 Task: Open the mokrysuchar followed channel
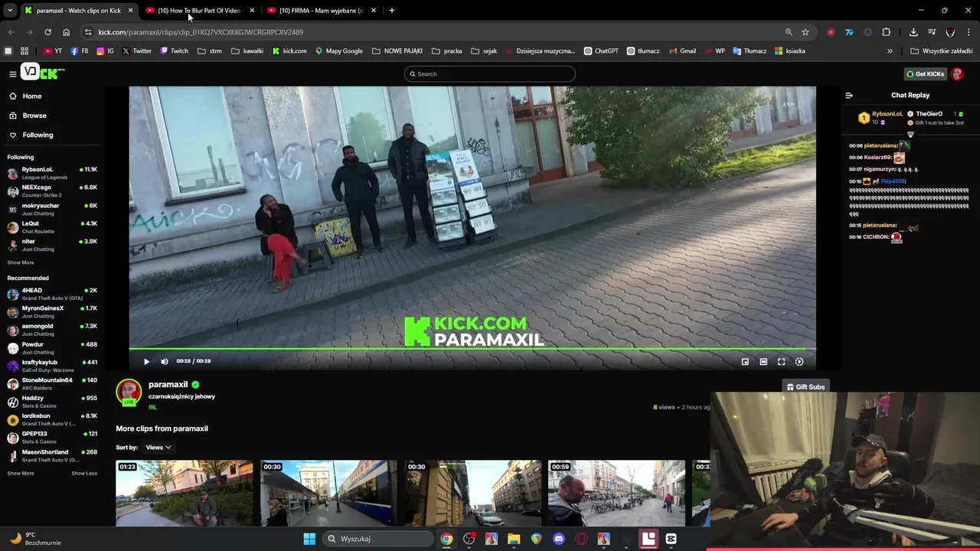pyautogui.click(x=52, y=209)
